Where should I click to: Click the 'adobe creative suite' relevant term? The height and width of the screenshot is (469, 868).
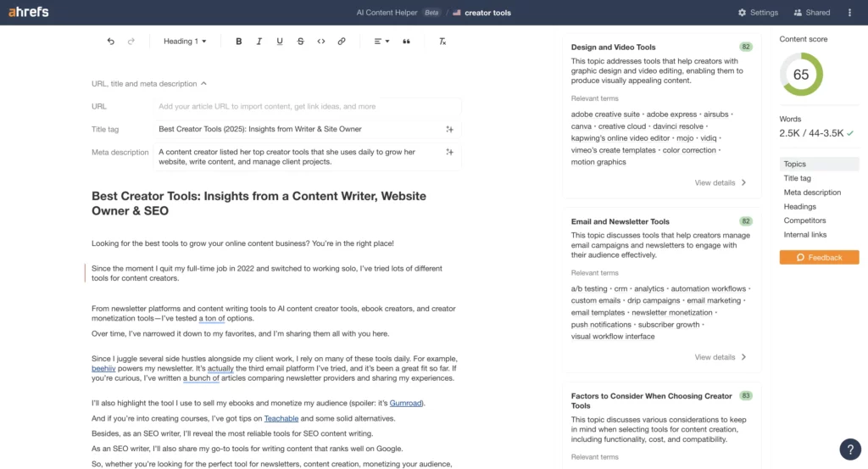tap(605, 114)
